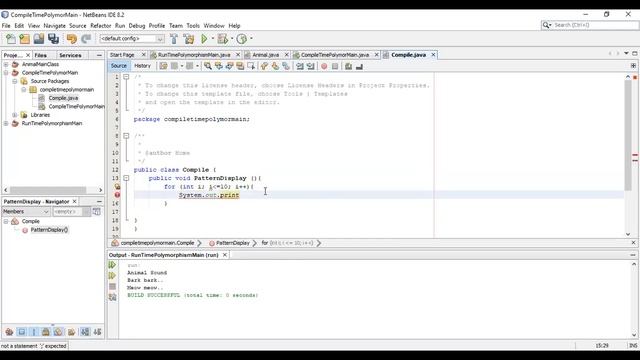
Task: Select the compiletimepolymormain package node
Action: [x=67, y=89]
